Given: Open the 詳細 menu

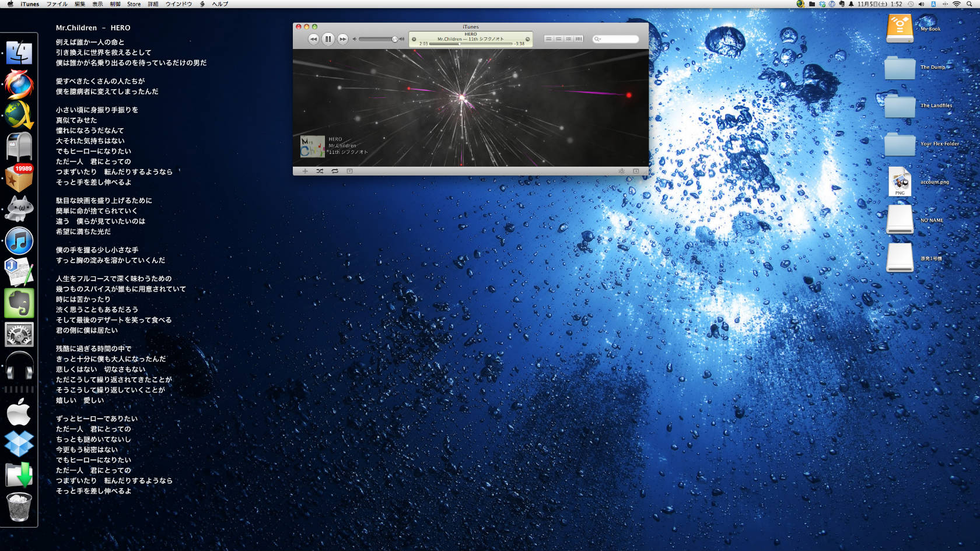Looking at the screenshot, I should [153, 4].
